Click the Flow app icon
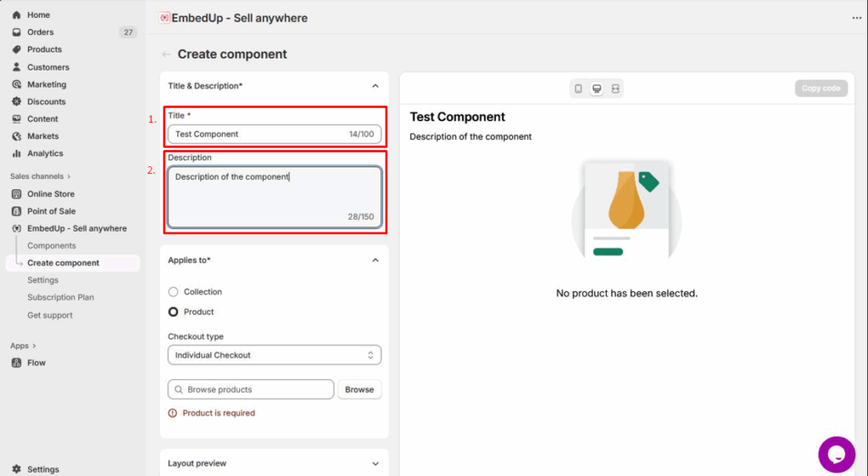The width and height of the screenshot is (868, 476). pyautogui.click(x=17, y=363)
